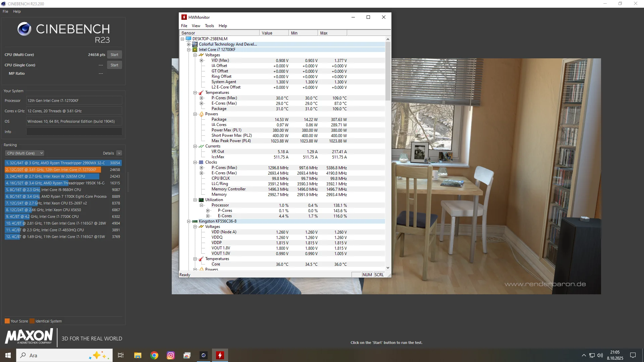
Task: Click the Colorful Technology motherboard icon
Action: tap(195, 44)
